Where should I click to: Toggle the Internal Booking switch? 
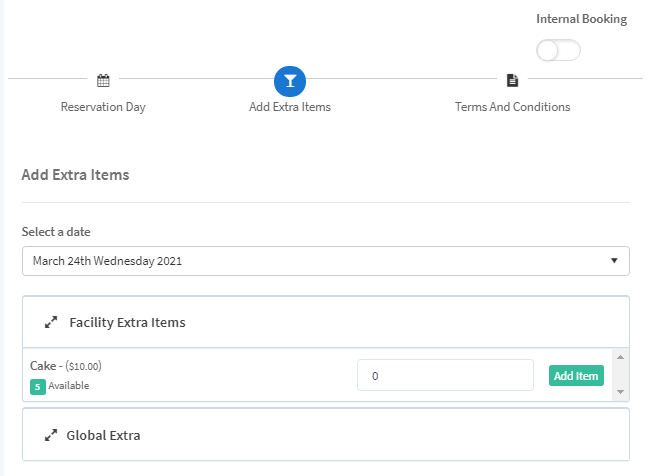[x=558, y=50]
